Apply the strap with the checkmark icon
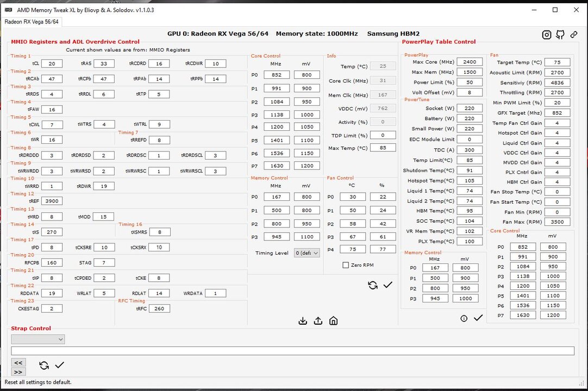Image resolution: width=588 pixels, height=391 pixels. click(60, 365)
